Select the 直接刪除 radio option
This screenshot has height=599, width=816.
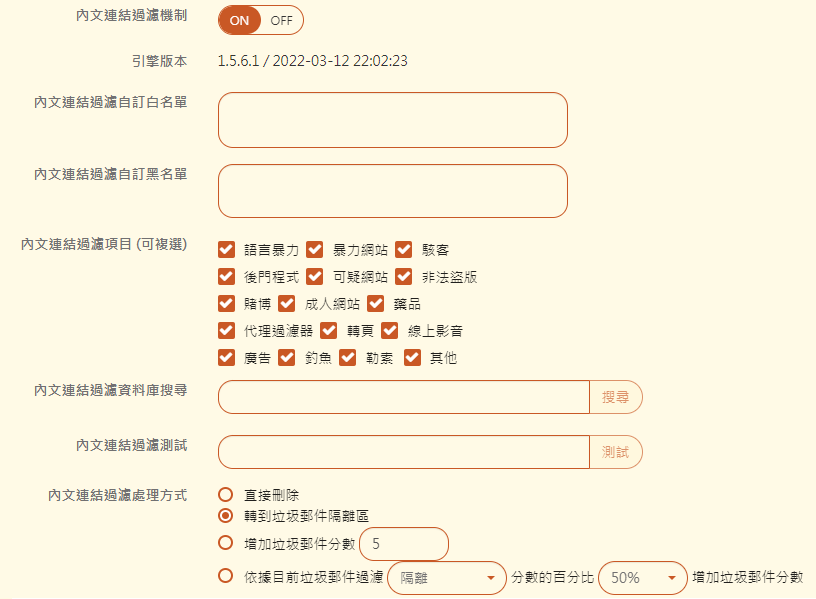(x=226, y=494)
